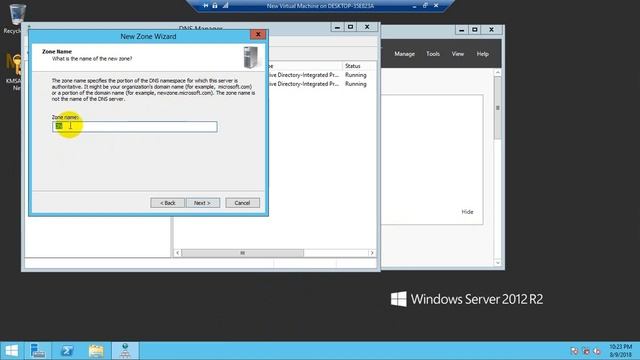Click the middle system tray icon
The height and width of the screenshot is (360, 640).
(586, 351)
